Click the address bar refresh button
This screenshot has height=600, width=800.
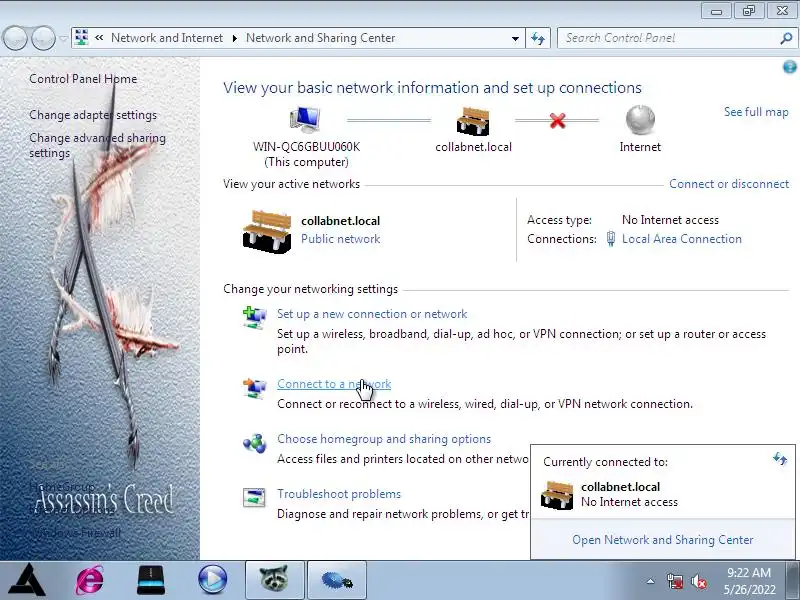pos(538,38)
